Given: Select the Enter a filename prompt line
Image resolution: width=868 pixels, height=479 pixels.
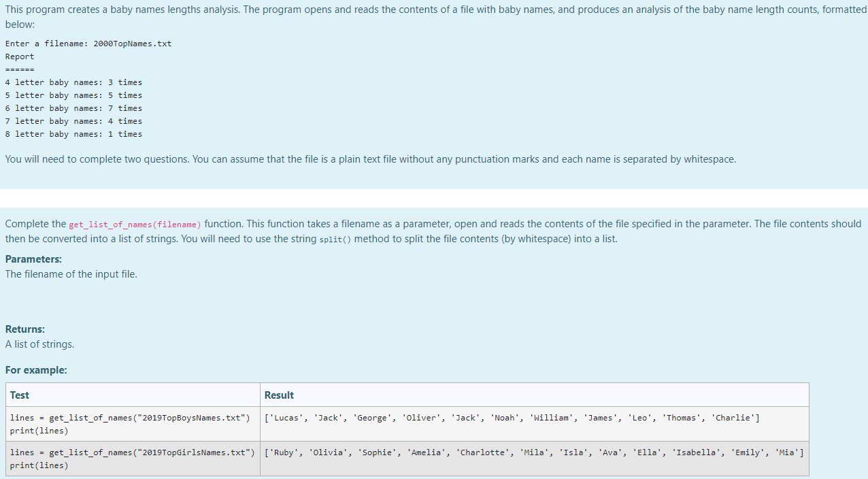Looking at the screenshot, I should (x=87, y=43).
